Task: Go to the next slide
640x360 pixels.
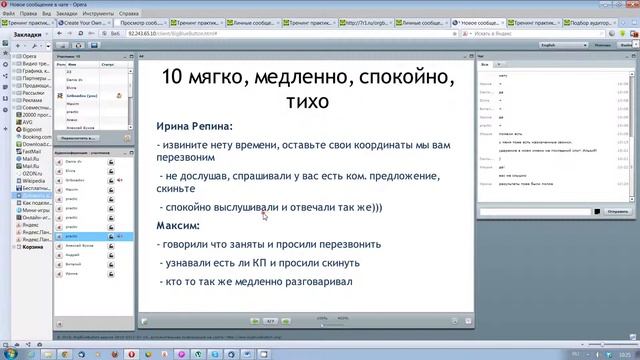Action: pos(286,322)
